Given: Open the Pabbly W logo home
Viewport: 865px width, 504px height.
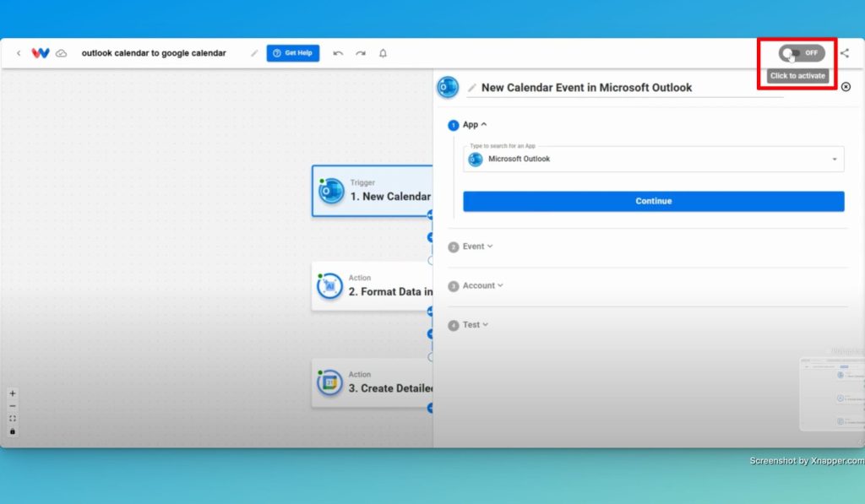Looking at the screenshot, I should point(41,53).
